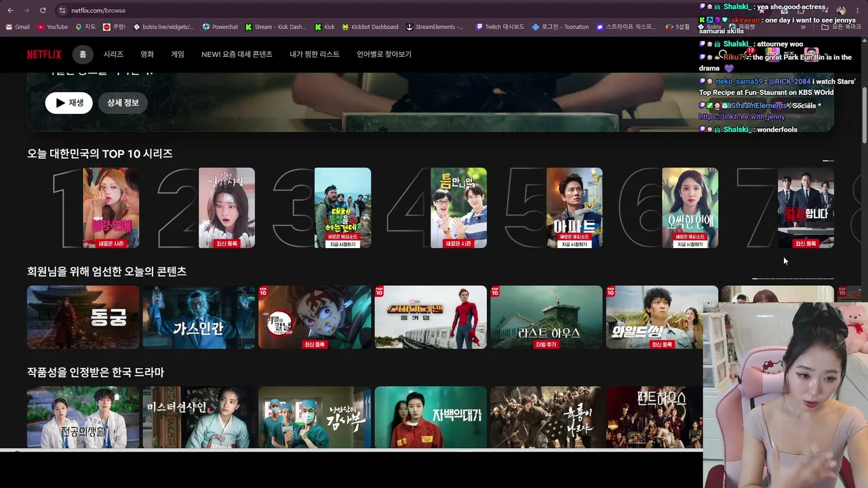Viewport: 868px width, 488px height.
Task: Open NEW! 요즘 대세 콘텐츠 tab
Action: coord(237,54)
